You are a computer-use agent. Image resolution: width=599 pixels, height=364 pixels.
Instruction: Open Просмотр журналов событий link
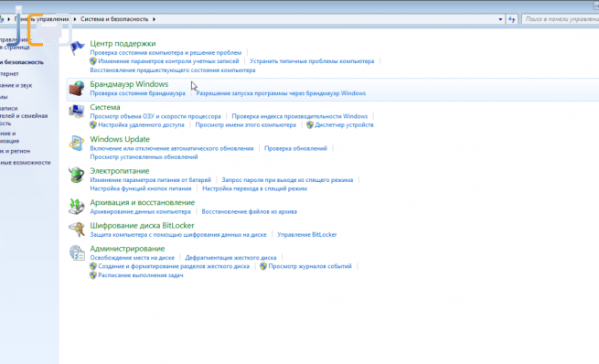[x=310, y=266]
